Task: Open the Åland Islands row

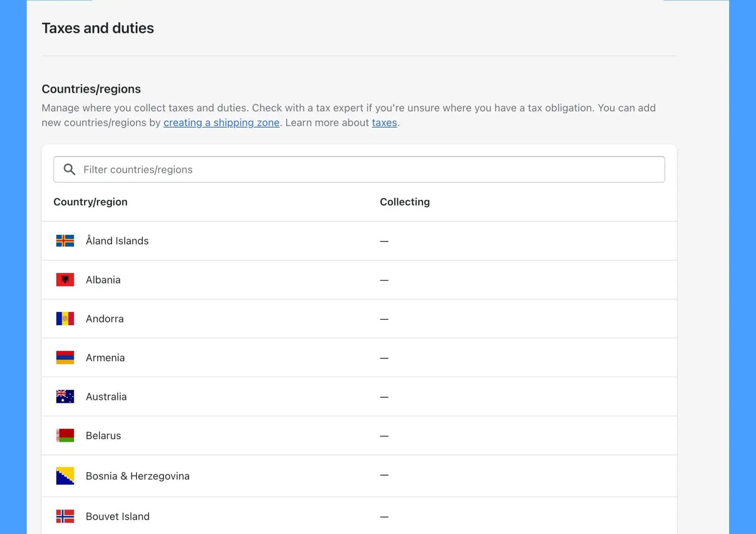Action: pyautogui.click(x=117, y=241)
